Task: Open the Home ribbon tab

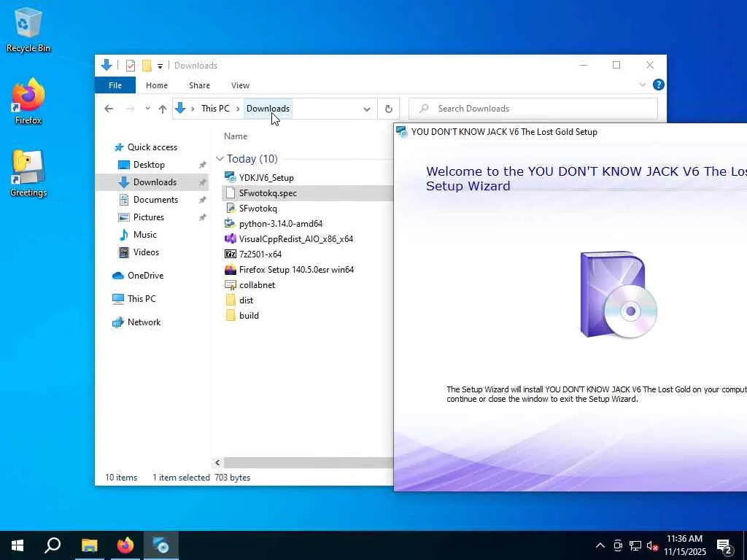Action: (157, 85)
